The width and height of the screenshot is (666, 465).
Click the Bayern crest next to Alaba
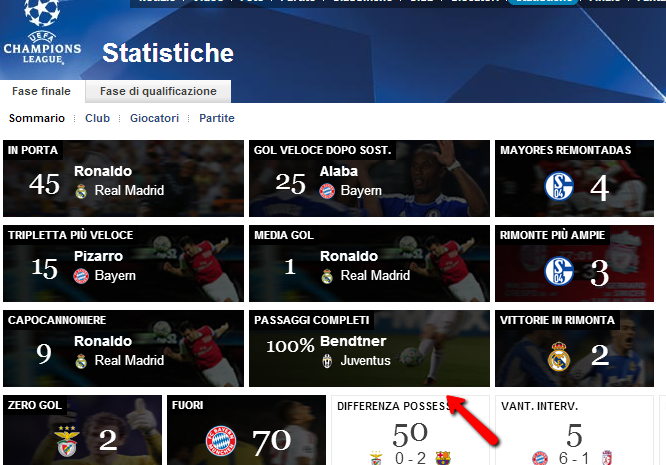pyautogui.click(x=327, y=191)
